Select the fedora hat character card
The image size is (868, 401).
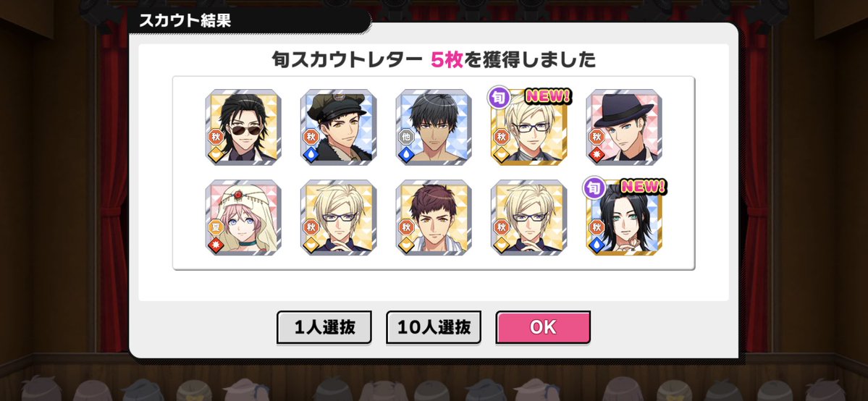[624, 127]
